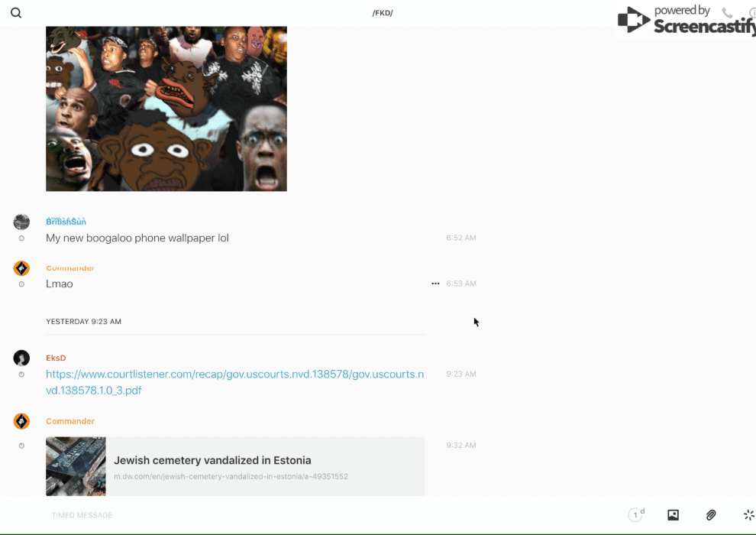Open the three-dots menu beside Lmao message
This screenshot has height=535, width=756.
point(435,284)
